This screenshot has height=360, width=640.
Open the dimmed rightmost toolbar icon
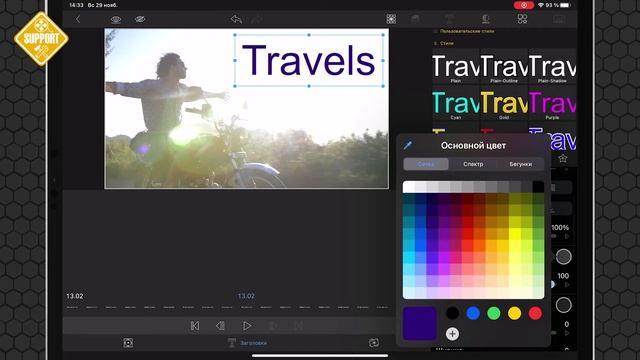pyautogui.click(x=559, y=19)
